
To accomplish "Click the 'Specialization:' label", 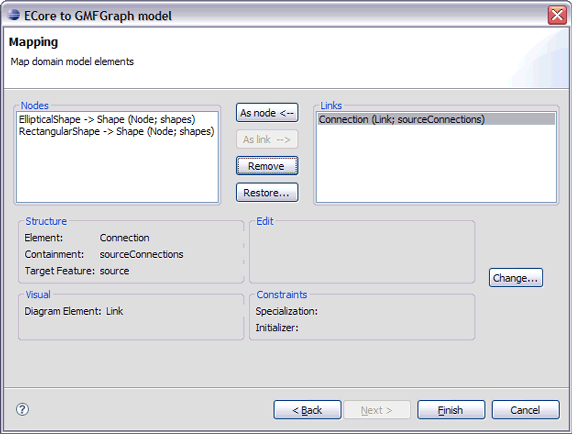I will pos(286,311).
